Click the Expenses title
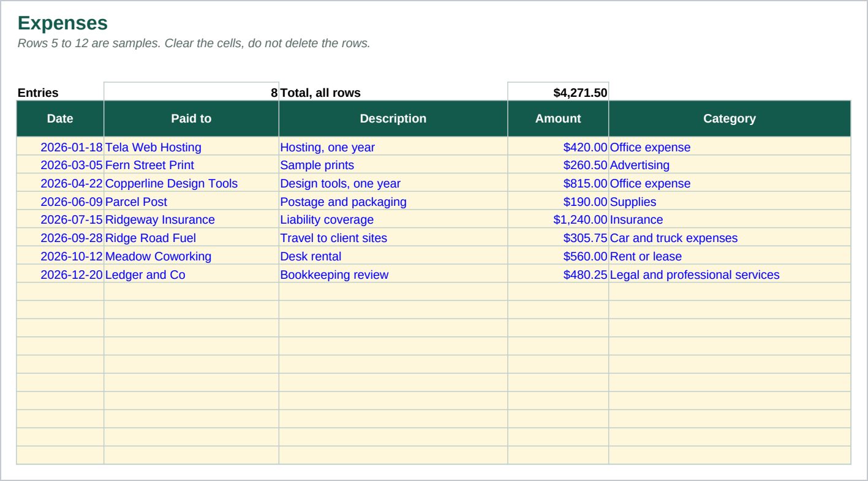Screen dimensions: 868x481 click(62, 23)
